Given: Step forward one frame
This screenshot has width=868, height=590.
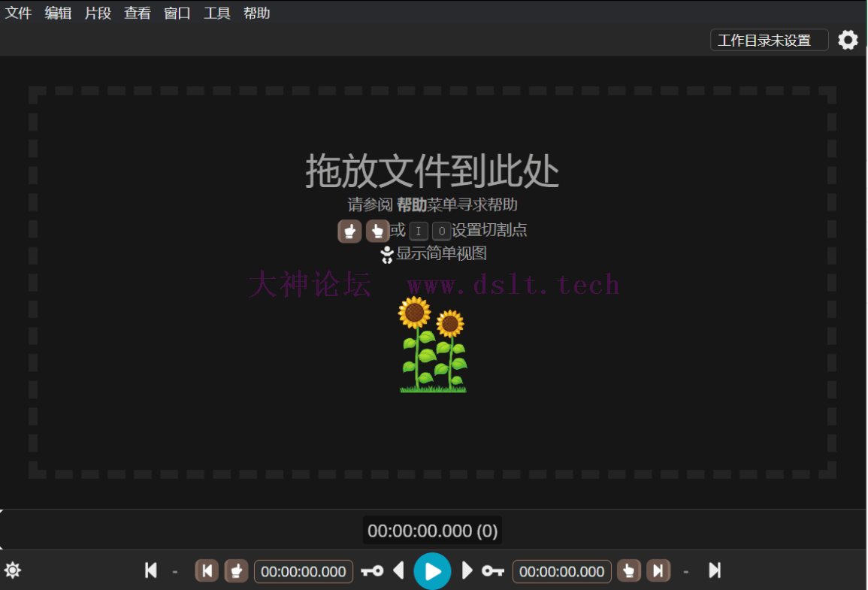Looking at the screenshot, I should point(467,571).
